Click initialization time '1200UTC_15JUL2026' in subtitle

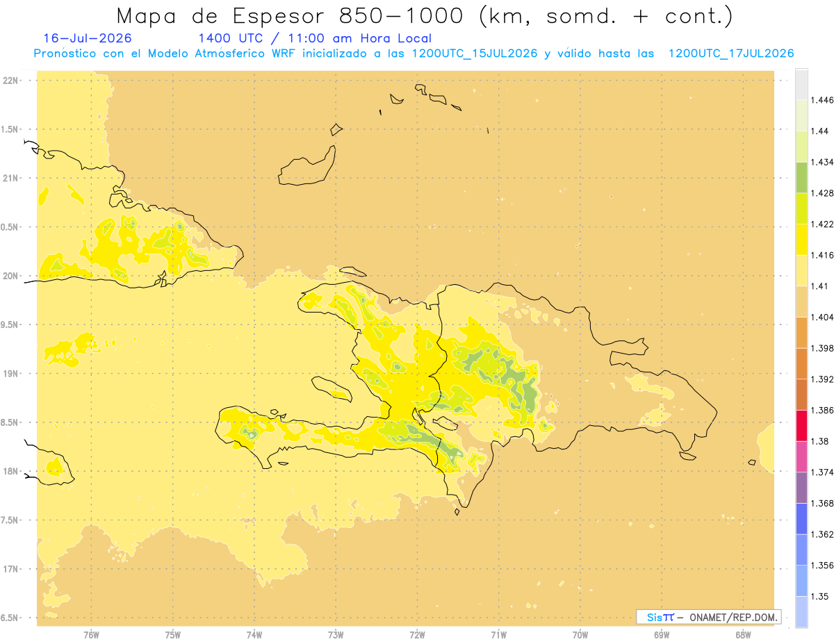pyautogui.click(x=475, y=53)
